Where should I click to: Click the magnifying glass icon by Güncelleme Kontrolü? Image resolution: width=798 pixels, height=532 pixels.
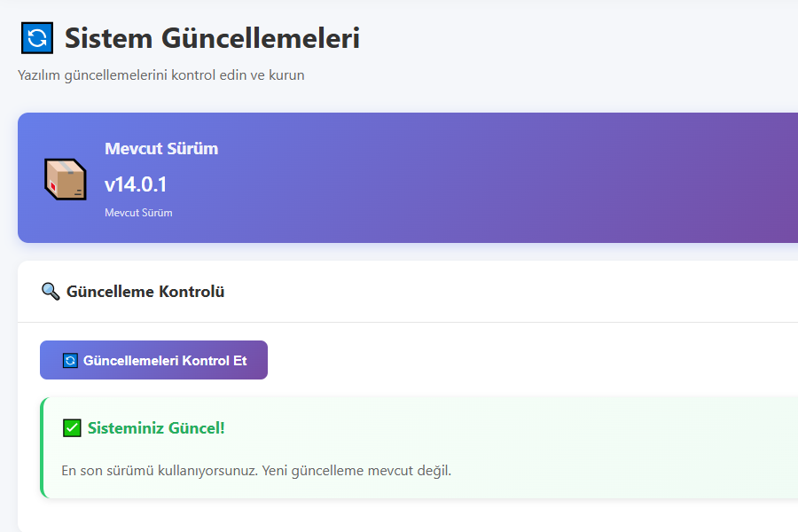(51, 291)
